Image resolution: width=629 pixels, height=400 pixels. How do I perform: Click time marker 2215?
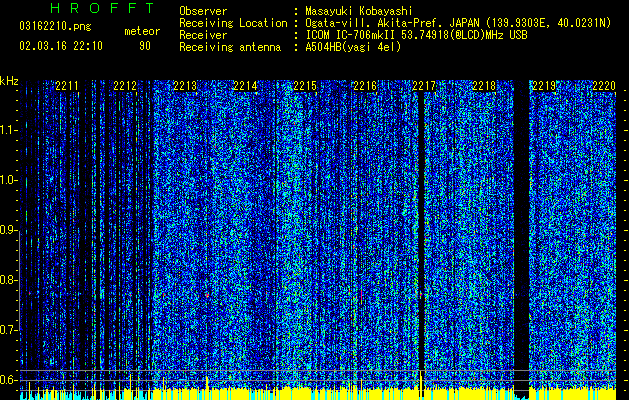[x=305, y=86]
